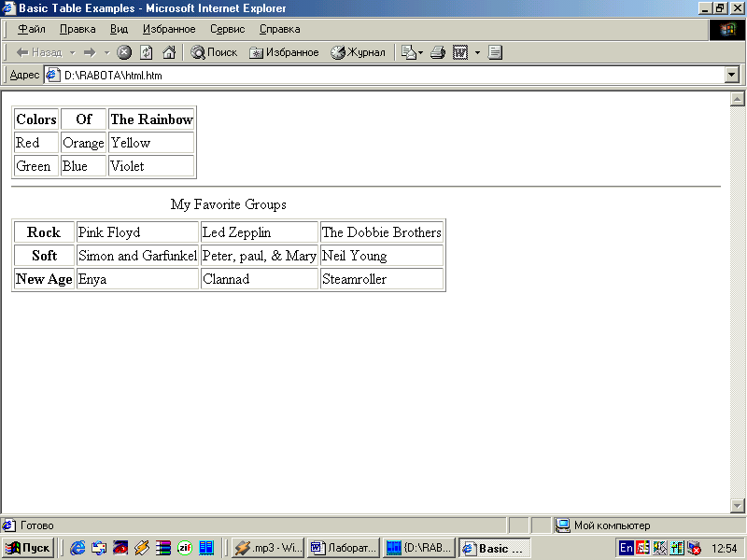Open the Back history dropdown arrow
Screen dimensions: 747x560
pyautogui.click(x=73, y=52)
